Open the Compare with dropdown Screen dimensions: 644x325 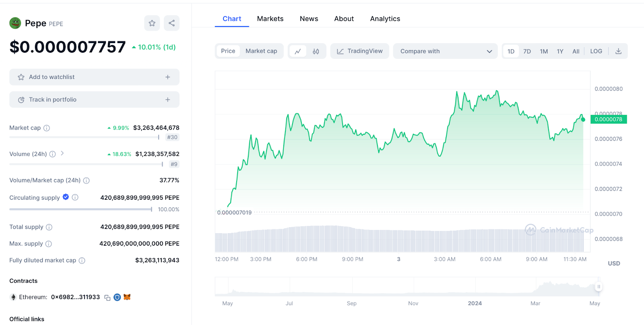click(x=446, y=51)
